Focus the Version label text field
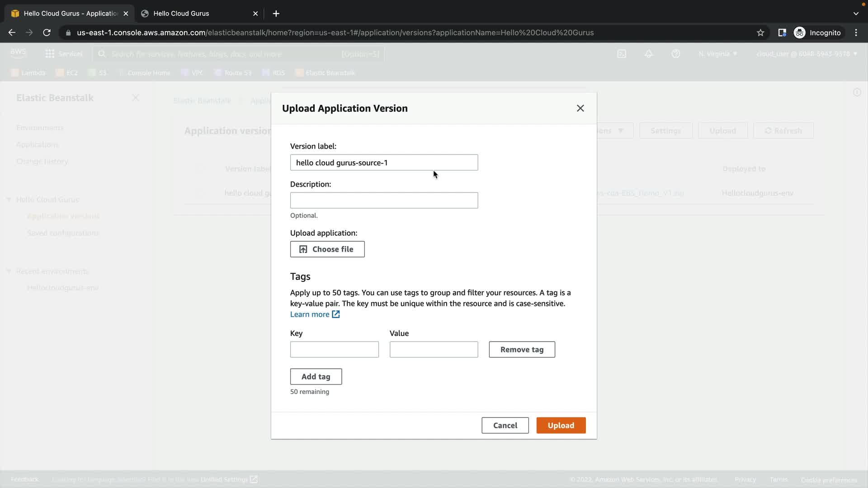Viewport: 868px width, 488px height. pyautogui.click(x=383, y=163)
